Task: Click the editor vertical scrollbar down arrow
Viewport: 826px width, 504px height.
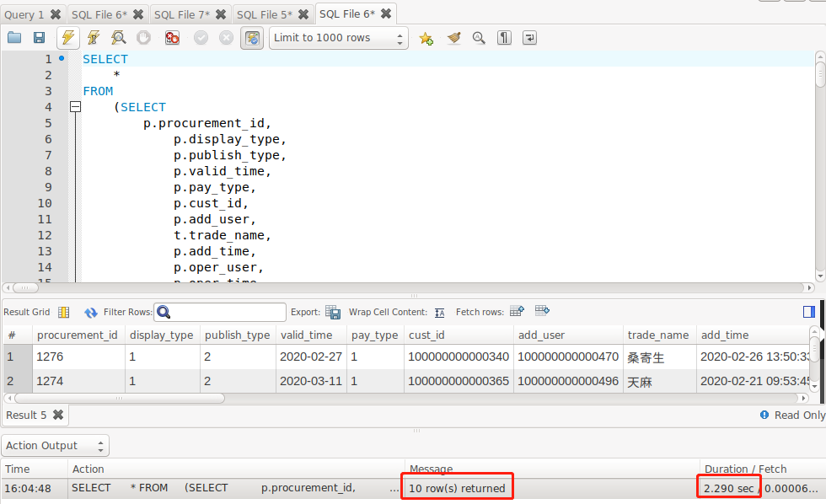Action: click(x=819, y=276)
